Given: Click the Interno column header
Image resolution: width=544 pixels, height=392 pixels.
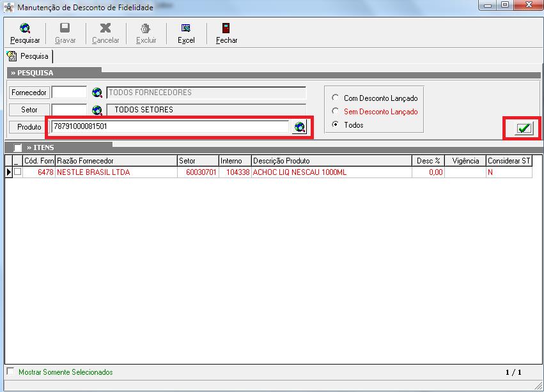Looking at the screenshot, I should (x=235, y=161).
